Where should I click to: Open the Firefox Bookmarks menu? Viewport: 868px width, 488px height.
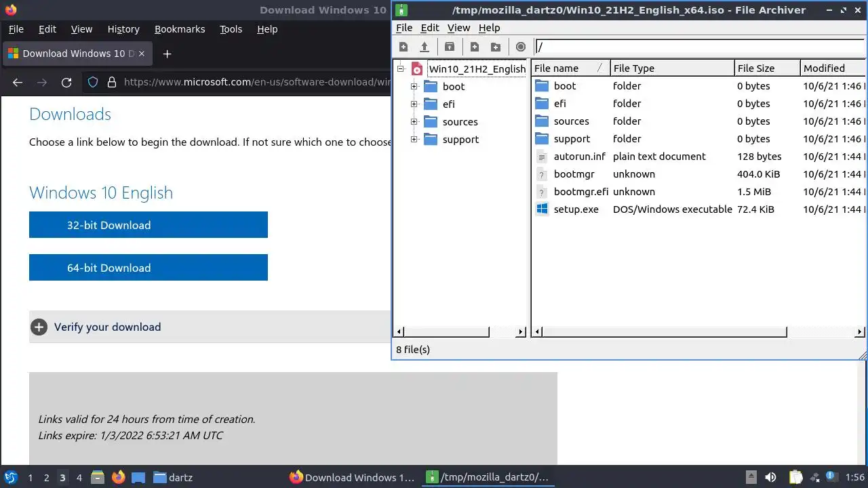[x=180, y=29]
